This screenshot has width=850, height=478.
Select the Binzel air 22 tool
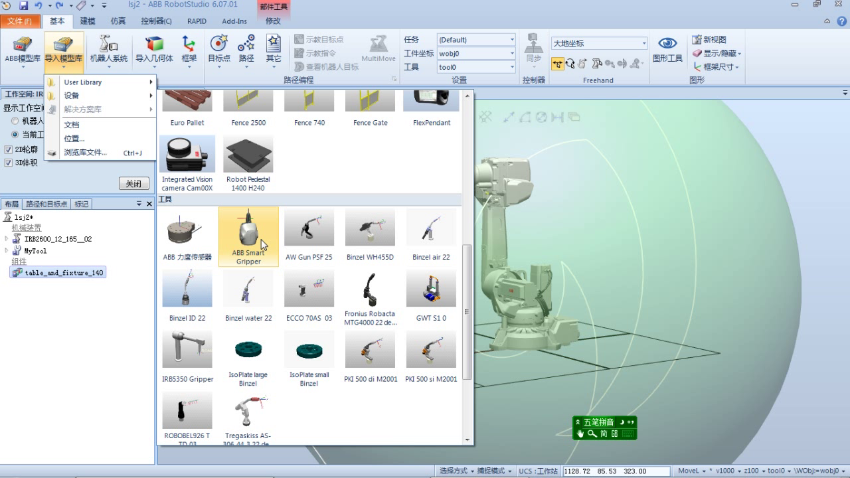click(x=431, y=236)
